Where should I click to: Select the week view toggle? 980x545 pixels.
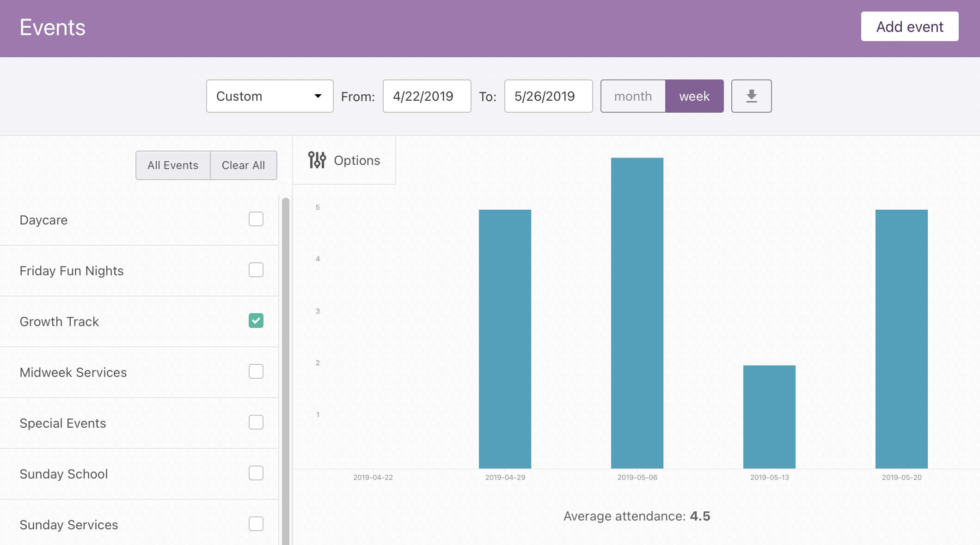pos(694,96)
